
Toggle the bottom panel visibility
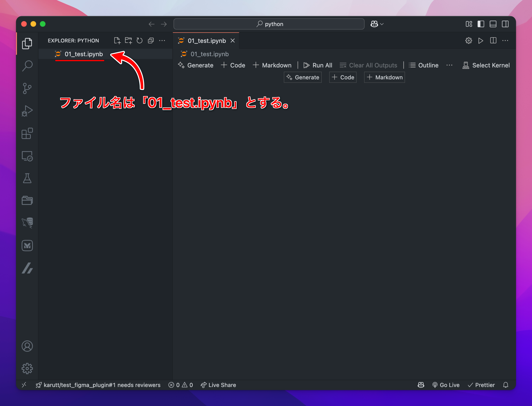(493, 24)
